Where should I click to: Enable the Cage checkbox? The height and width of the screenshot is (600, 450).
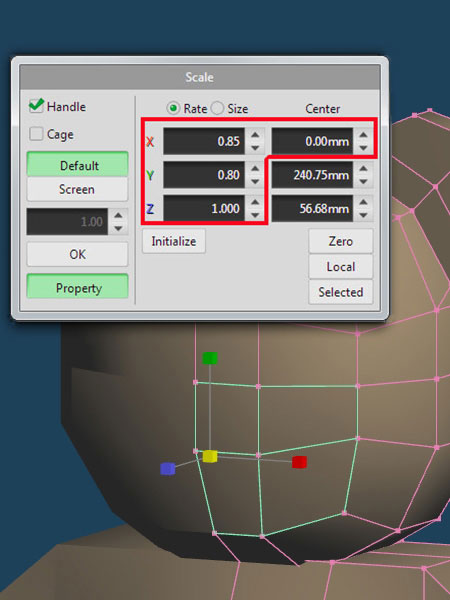36,134
